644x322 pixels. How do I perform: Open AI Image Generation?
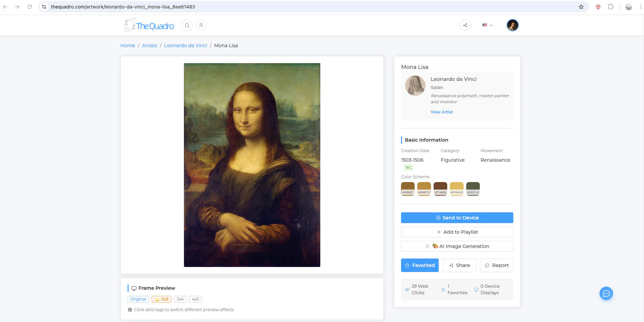[457, 246]
